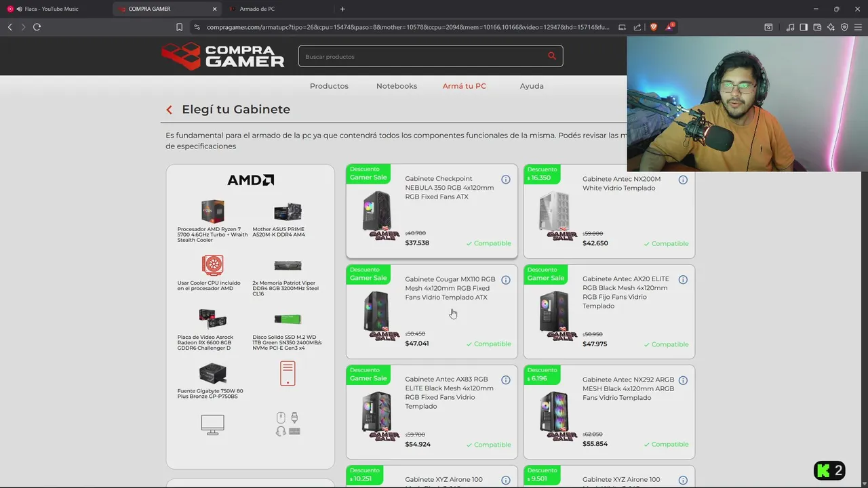
Task: Open the Brave VPN shield icon
Action: pos(844,27)
